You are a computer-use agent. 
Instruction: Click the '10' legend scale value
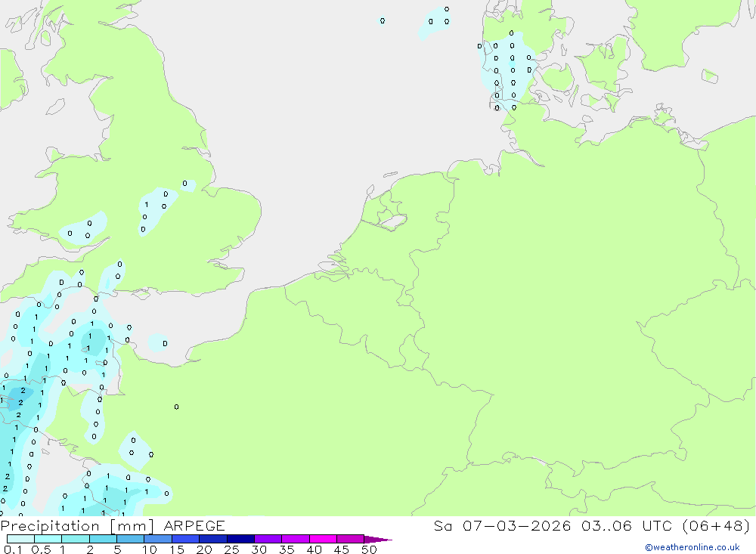pyautogui.click(x=150, y=549)
